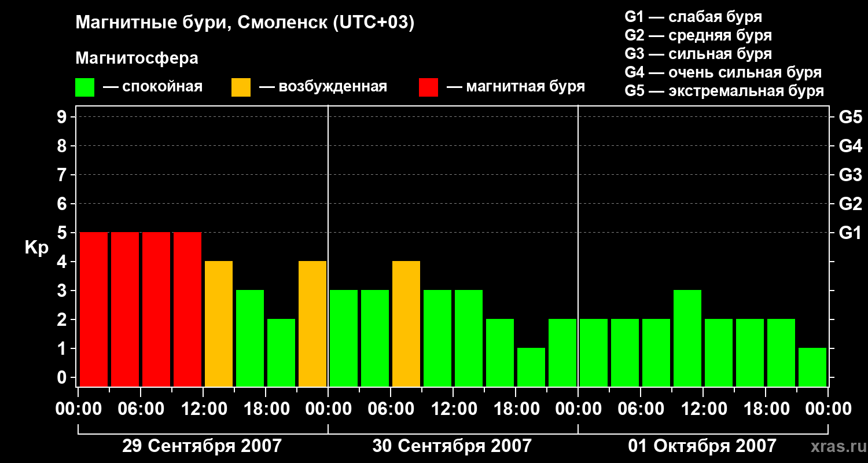Click the 'Kp' axis label
This screenshot has height=463, width=868.
36,248
